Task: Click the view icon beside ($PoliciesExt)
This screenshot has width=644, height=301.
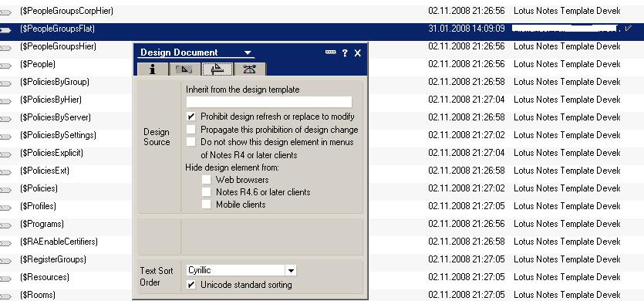Action: coord(5,172)
